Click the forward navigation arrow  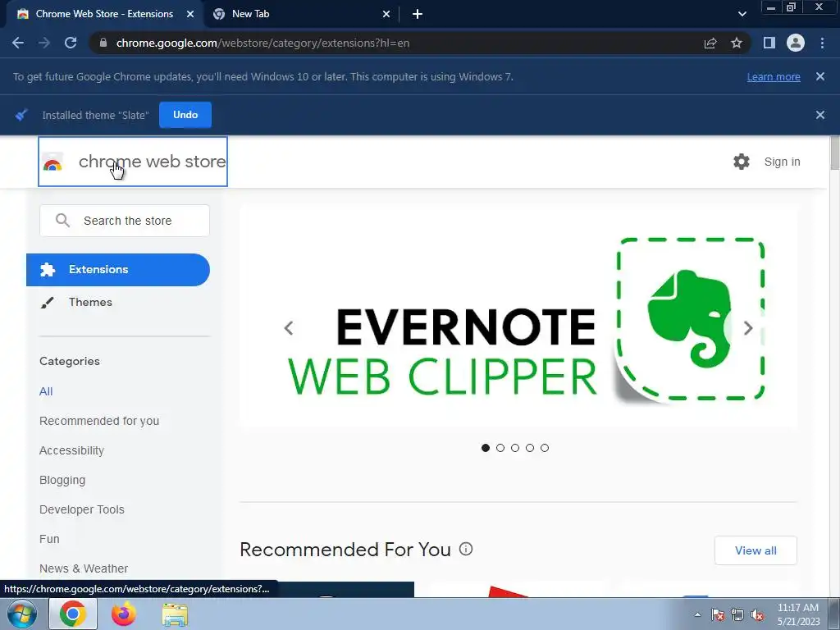tap(44, 43)
